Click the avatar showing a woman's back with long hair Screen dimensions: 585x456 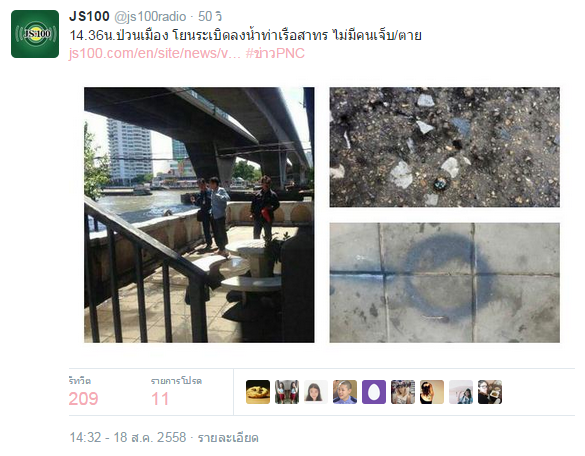[432, 392]
